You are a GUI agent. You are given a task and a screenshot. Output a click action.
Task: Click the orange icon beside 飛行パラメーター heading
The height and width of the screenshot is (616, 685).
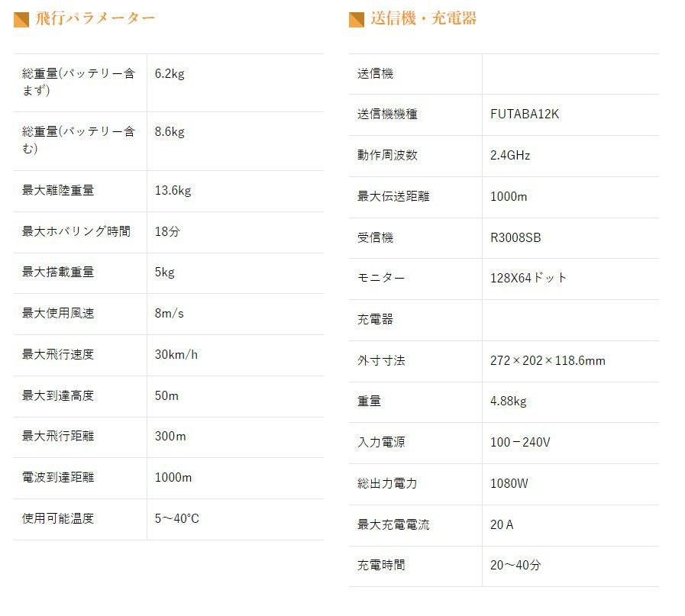21,19
